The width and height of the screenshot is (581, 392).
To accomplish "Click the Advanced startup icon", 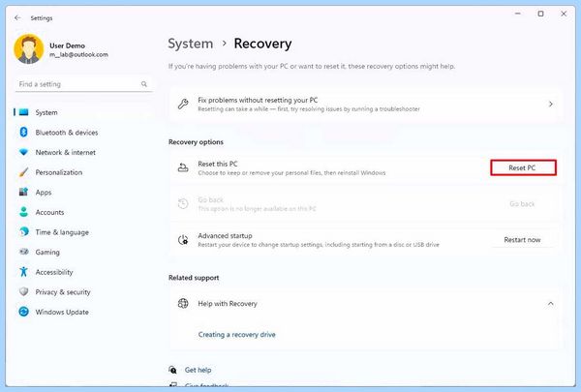I will 183,240.
